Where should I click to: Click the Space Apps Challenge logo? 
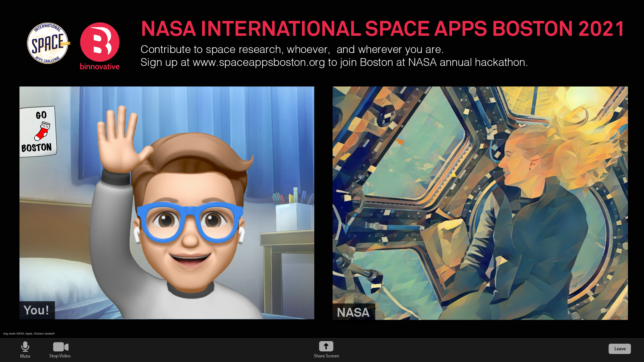point(48,43)
